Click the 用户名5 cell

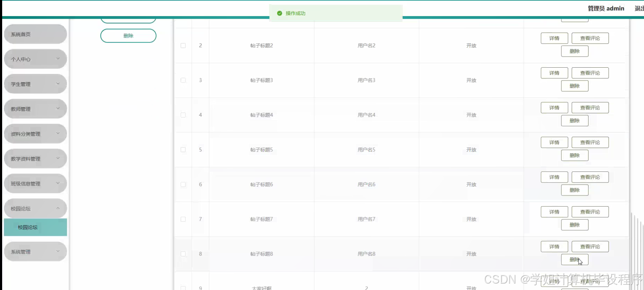[x=367, y=150]
